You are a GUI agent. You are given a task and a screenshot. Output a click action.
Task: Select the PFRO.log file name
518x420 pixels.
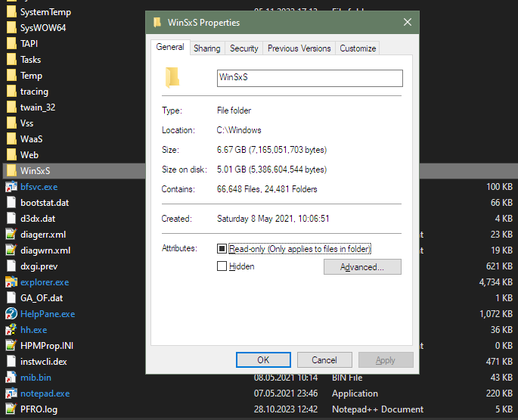coord(39,409)
